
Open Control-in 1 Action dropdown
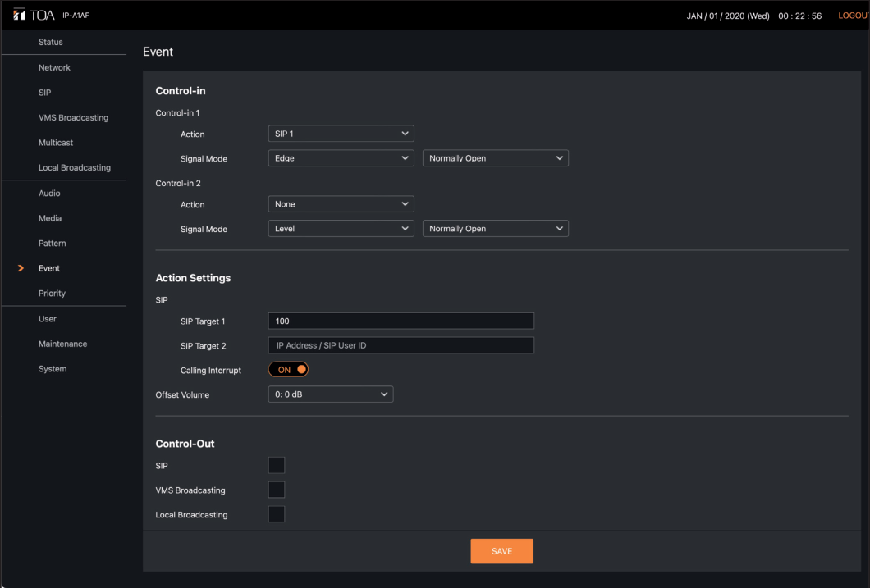(x=341, y=134)
